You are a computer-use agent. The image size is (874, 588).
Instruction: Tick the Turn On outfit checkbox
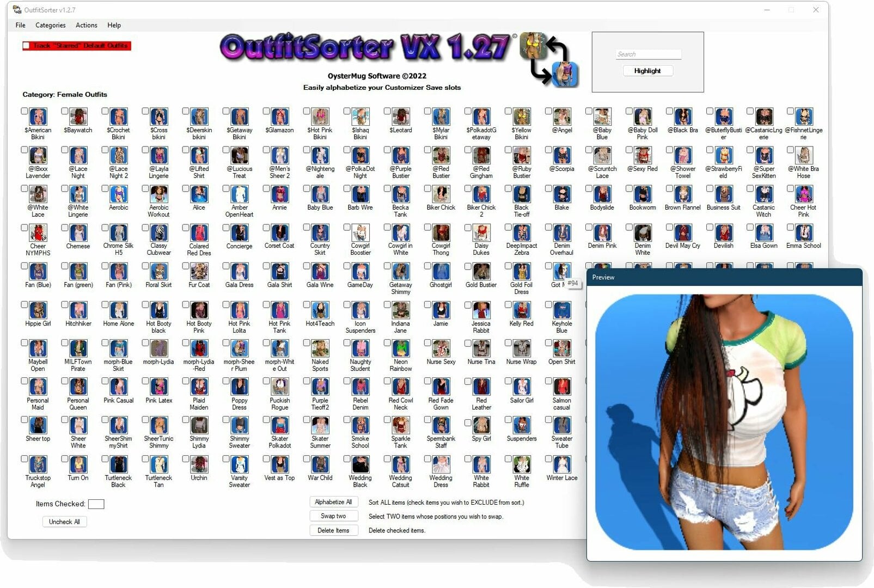[x=64, y=459]
